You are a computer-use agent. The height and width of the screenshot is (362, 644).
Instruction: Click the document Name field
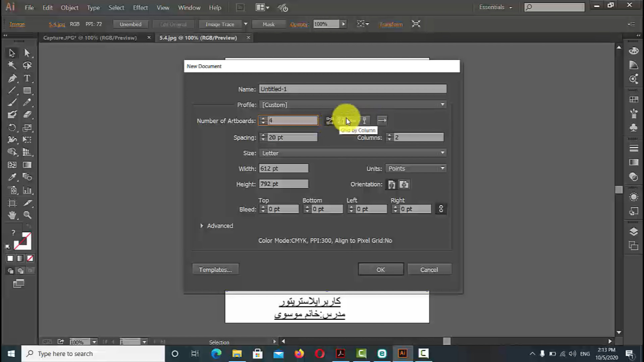click(x=353, y=89)
